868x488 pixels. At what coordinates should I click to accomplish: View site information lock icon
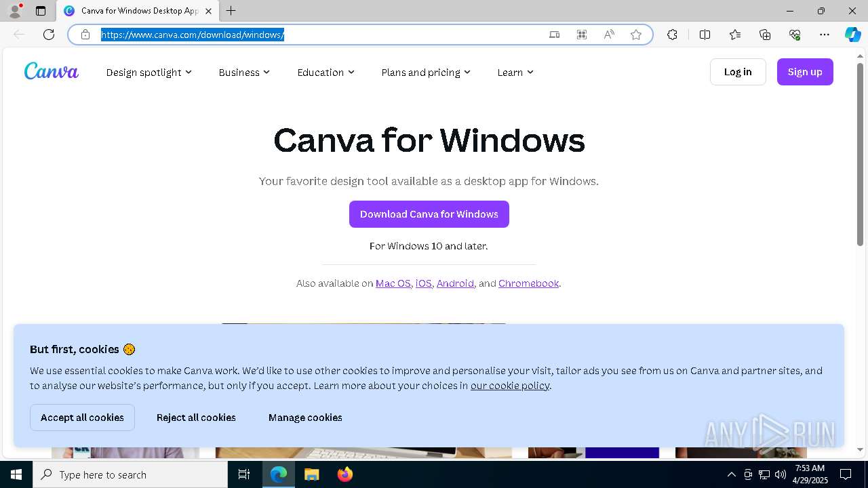pyautogui.click(x=85, y=35)
